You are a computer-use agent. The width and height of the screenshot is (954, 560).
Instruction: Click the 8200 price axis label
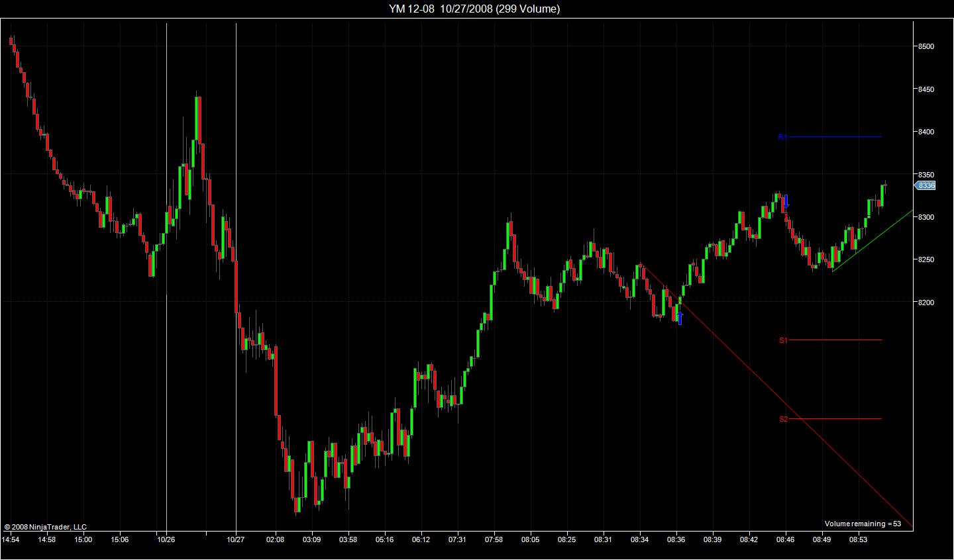[926, 303]
